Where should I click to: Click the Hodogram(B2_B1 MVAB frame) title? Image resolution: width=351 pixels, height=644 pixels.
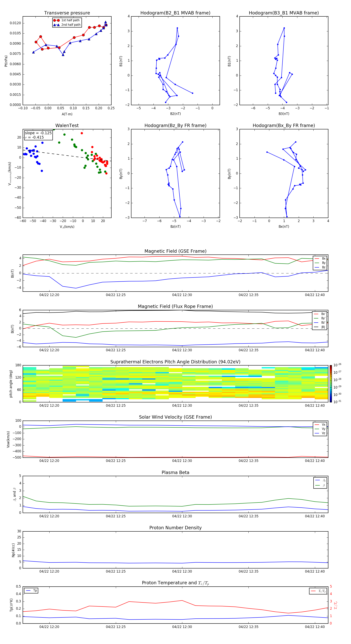[x=175, y=13]
